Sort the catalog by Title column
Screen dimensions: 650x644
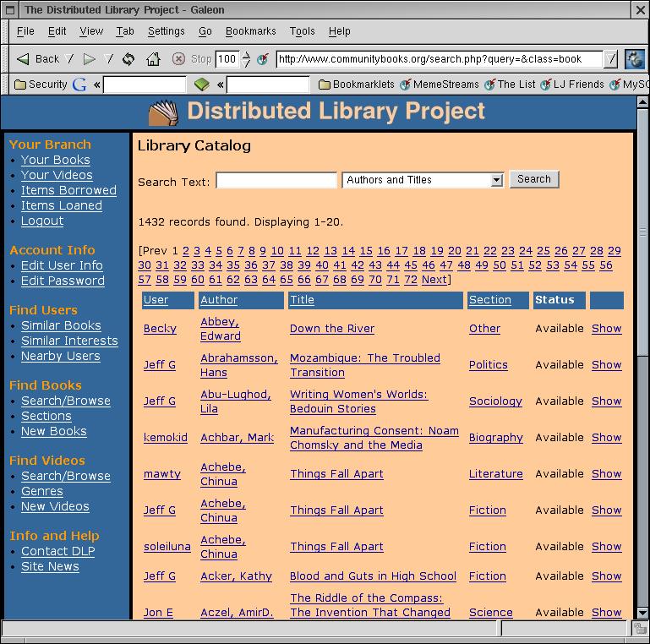pos(303,300)
